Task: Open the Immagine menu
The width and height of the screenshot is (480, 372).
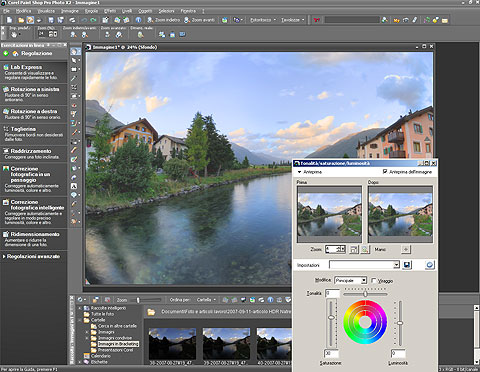Action: click(70, 11)
